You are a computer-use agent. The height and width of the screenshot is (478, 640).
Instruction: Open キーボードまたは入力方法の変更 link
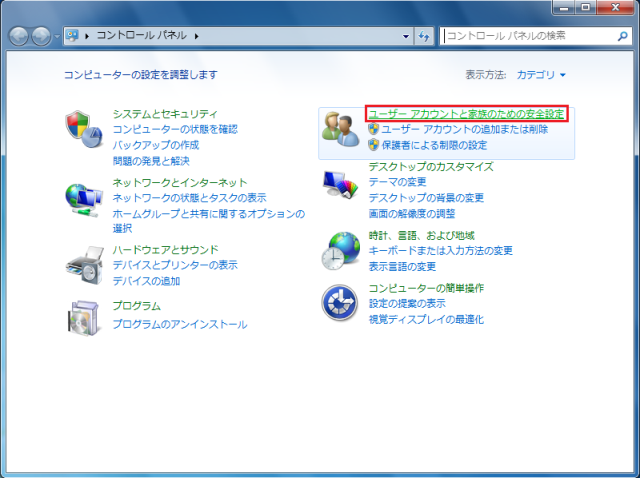tap(440, 251)
